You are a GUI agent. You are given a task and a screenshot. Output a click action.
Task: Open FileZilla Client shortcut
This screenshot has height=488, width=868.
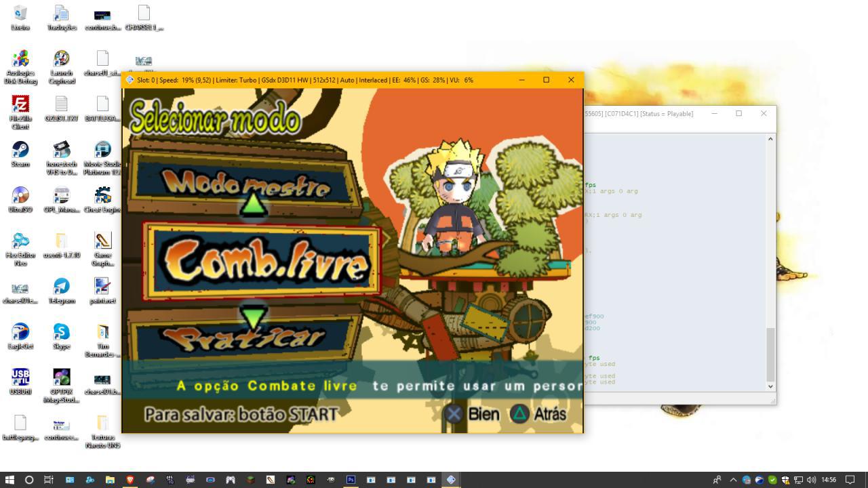pyautogui.click(x=20, y=113)
